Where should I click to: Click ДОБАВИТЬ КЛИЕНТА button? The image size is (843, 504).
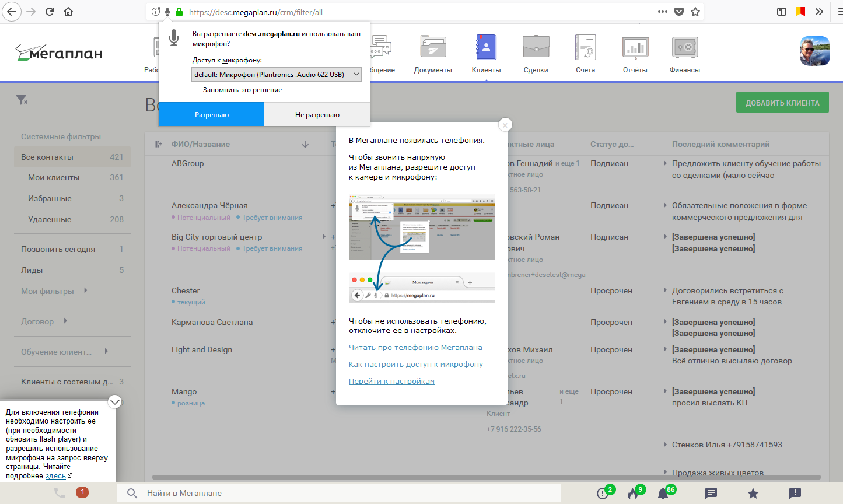(x=782, y=103)
